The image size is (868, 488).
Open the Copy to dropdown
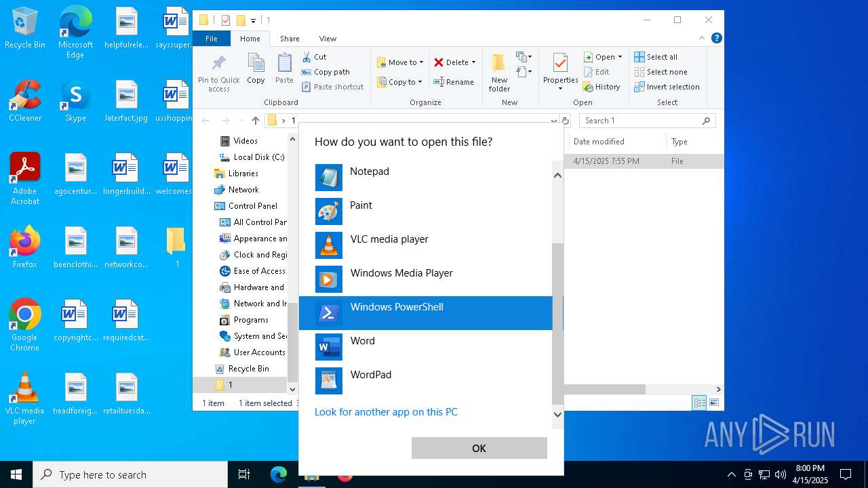(399, 82)
